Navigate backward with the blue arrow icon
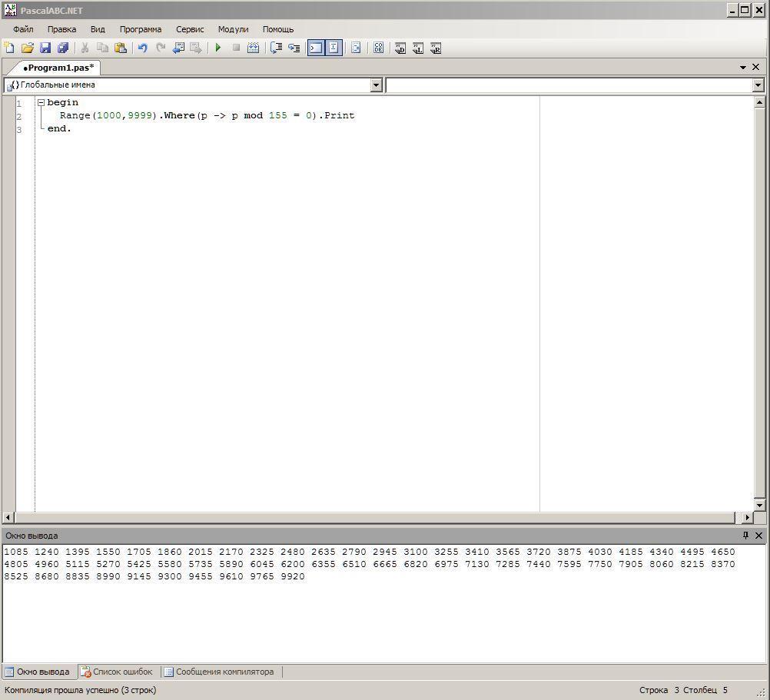 click(178, 48)
